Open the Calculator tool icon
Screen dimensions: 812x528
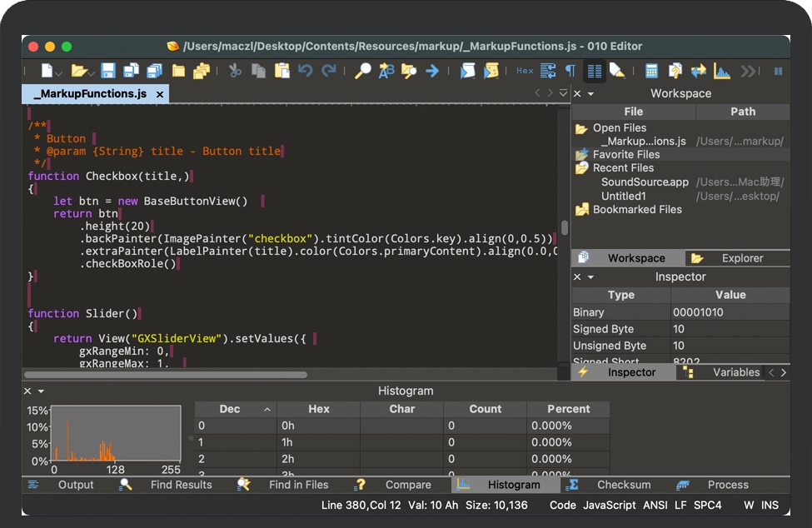[651, 71]
